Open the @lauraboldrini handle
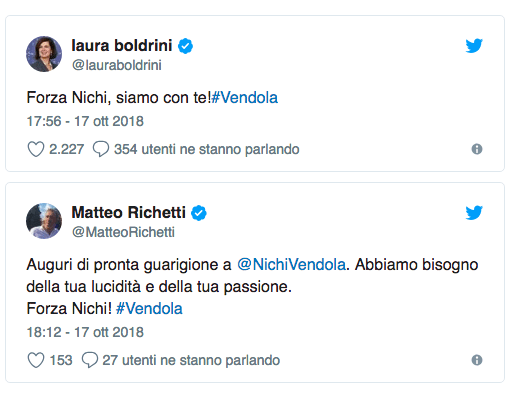The width and height of the screenshot is (528, 397). 117,65
